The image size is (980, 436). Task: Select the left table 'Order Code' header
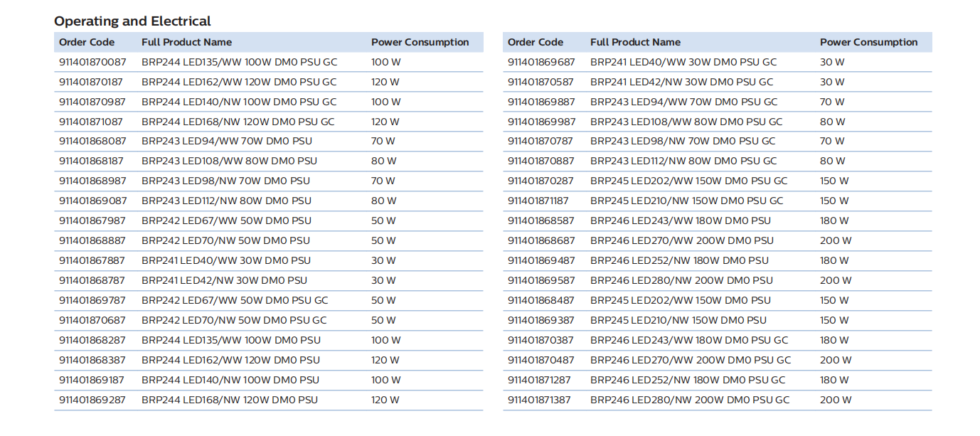87,42
